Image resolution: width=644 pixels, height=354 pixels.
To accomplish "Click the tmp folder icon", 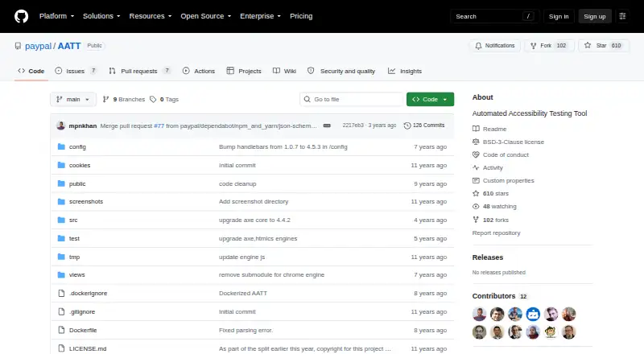I will (x=61, y=257).
